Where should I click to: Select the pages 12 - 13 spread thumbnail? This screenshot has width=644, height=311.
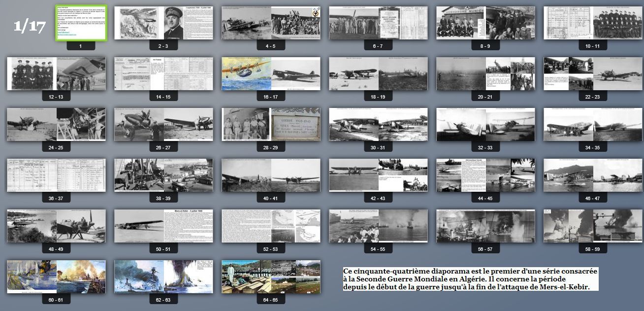[x=56, y=74]
